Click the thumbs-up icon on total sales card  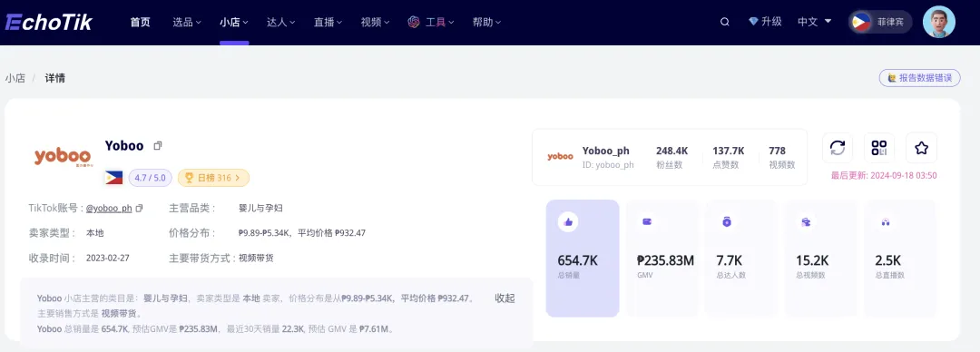point(568,222)
